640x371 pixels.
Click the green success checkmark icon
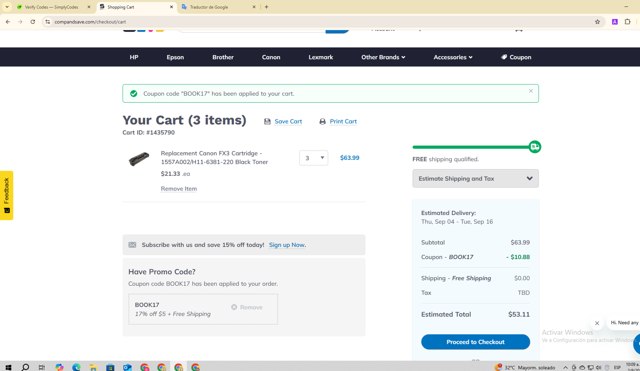(133, 93)
